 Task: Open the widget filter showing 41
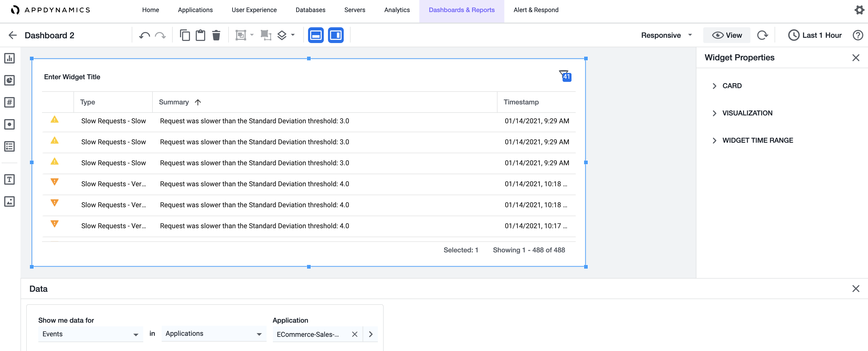tap(565, 76)
